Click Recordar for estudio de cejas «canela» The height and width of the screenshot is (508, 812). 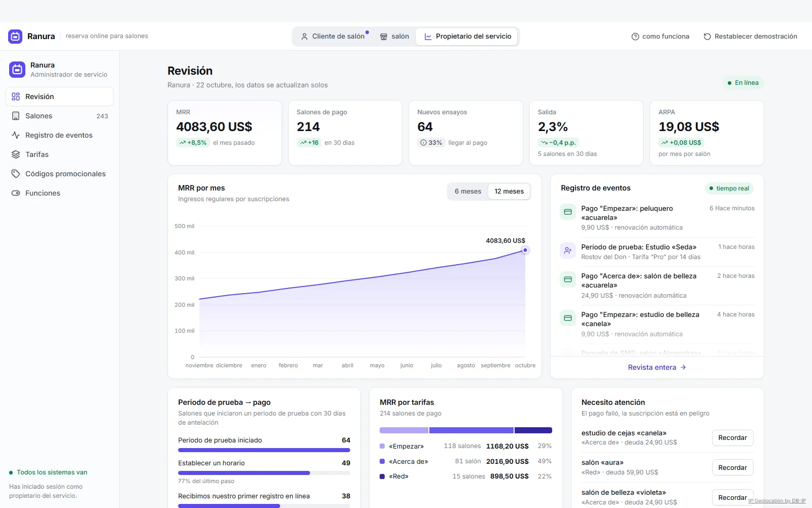[x=732, y=438]
